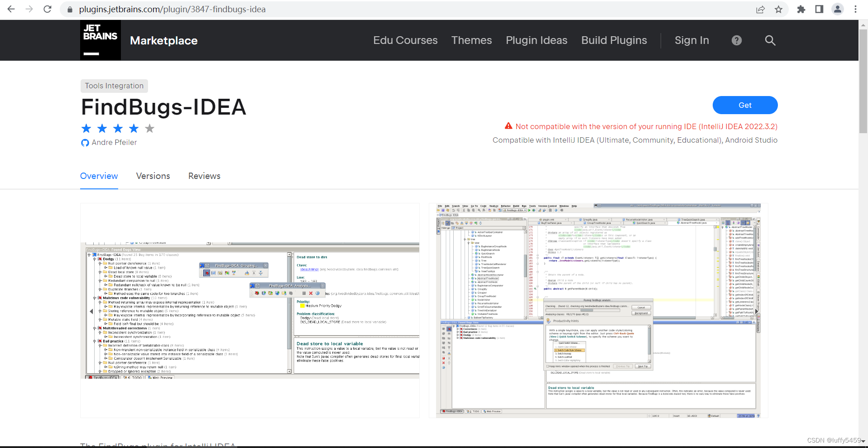Image resolution: width=868 pixels, height=448 pixels.
Task: Open the Chrome three-dot menu
Action: [x=855, y=9]
